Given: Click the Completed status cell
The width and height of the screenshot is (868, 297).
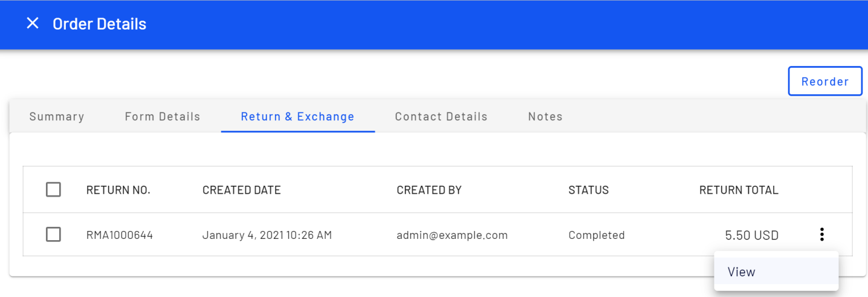Looking at the screenshot, I should (596, 235).
